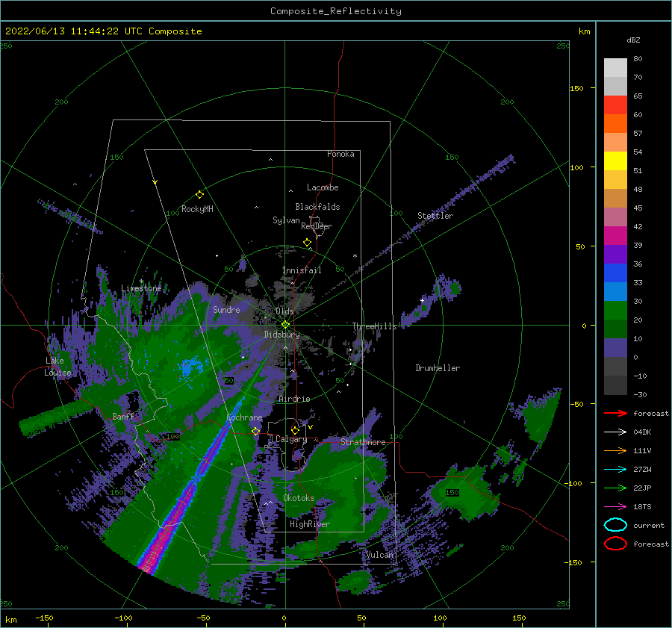Click the Strathmore label
Screen dimensions: 672x628
(x=363, y=442)
